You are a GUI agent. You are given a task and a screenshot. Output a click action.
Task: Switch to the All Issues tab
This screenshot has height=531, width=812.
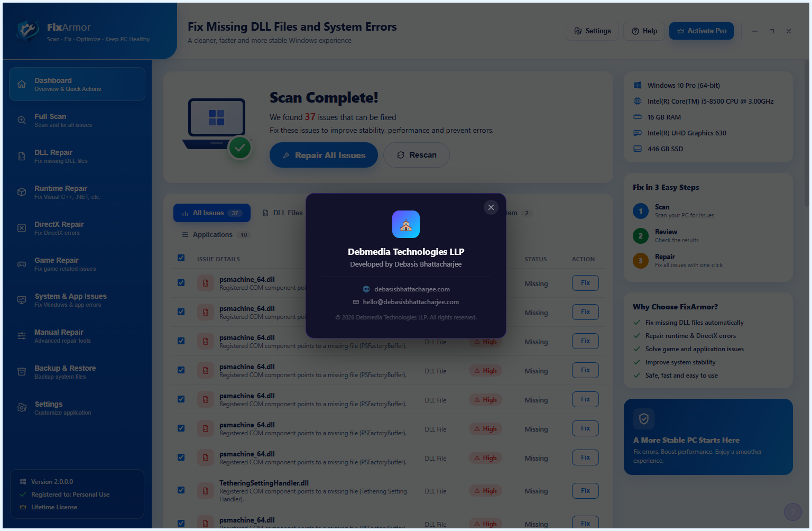[212, 213]
